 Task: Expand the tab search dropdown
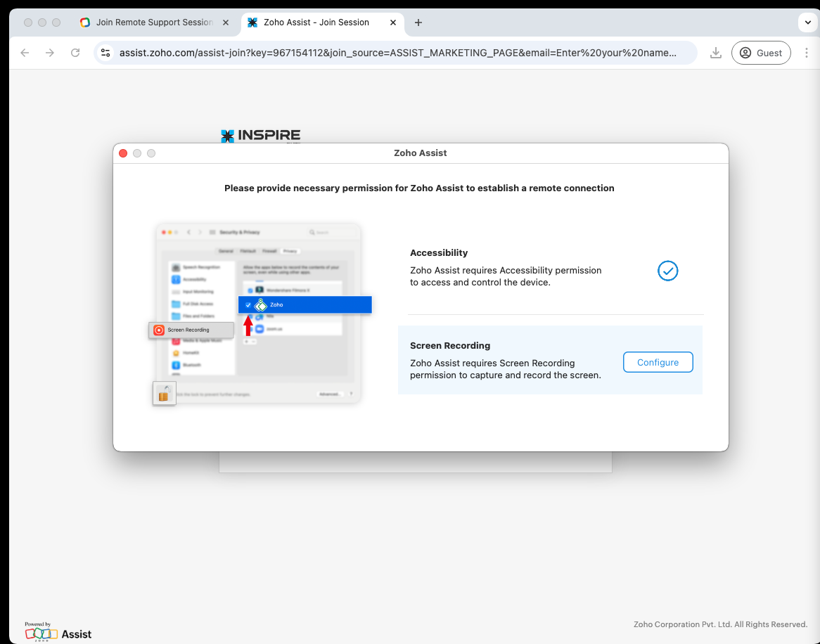(807, 22)
